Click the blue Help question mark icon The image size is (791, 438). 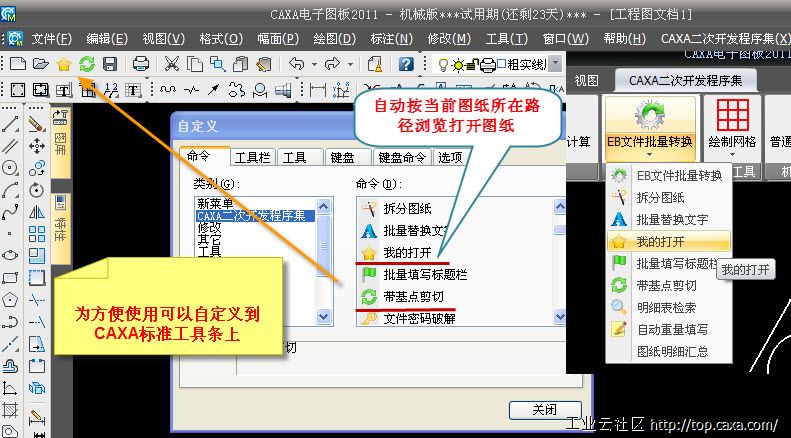click(x=406, y=64)
